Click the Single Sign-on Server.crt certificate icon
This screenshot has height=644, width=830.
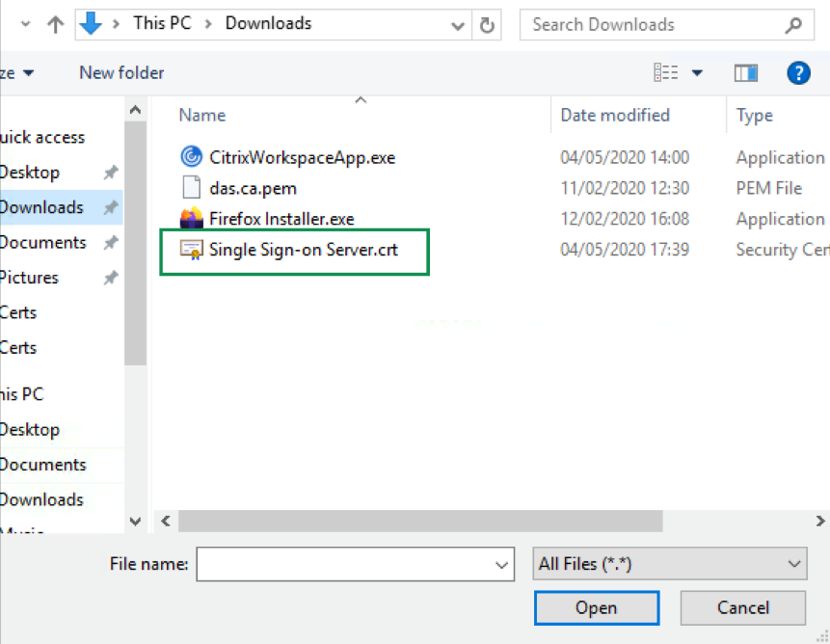click(x=191, y=250)
